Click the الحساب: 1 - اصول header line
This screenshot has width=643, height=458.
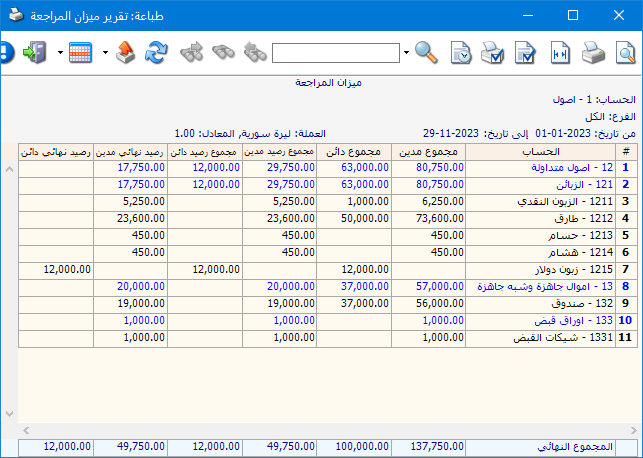coord(594,100)
